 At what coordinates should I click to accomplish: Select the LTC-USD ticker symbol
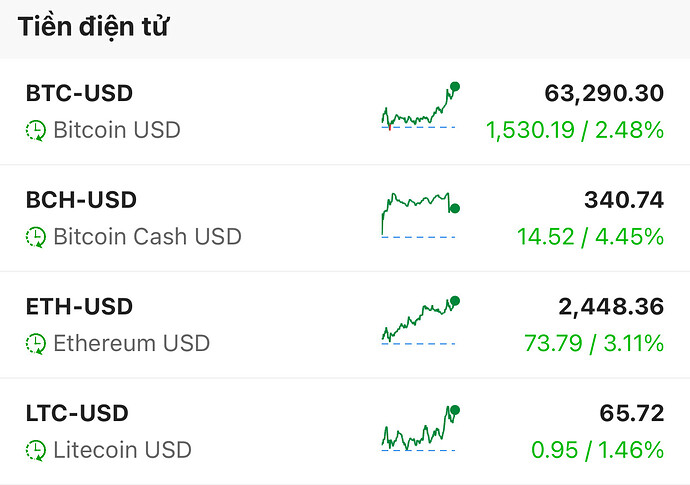tap(77, 413)
